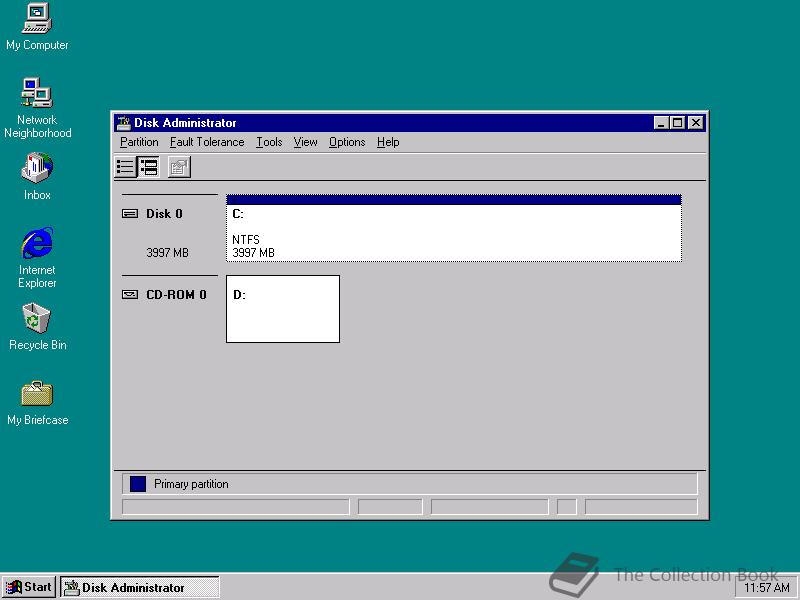The width and height of the screenshot is (800, 600).
Task: Click the Primary partition legend text
Action: 191,484
